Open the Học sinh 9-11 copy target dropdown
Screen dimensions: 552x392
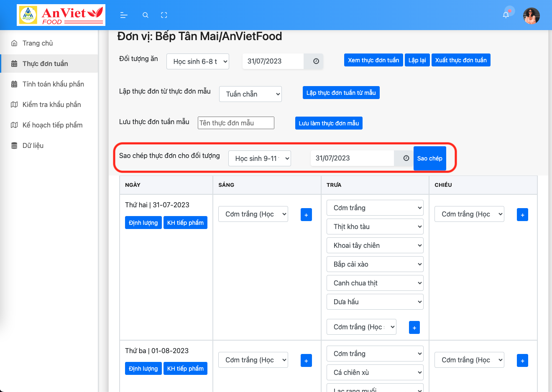[259, 158]
